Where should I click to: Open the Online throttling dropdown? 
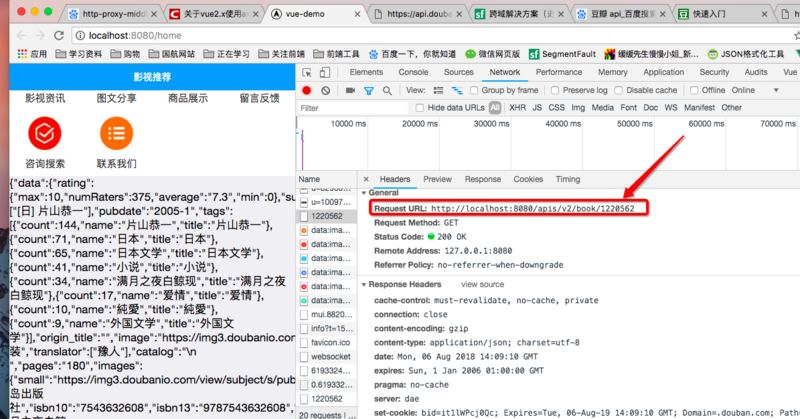[755, 90]
